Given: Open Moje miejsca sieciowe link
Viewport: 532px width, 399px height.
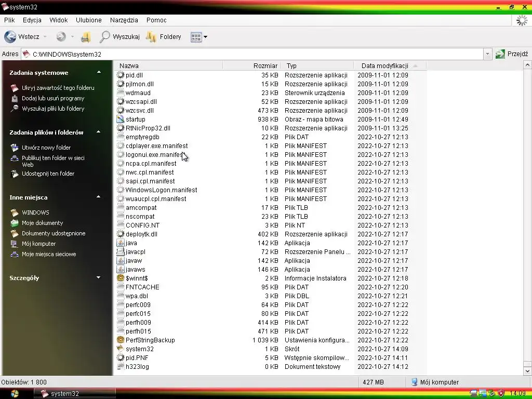Looking at the screenshot, I should 49,255.
